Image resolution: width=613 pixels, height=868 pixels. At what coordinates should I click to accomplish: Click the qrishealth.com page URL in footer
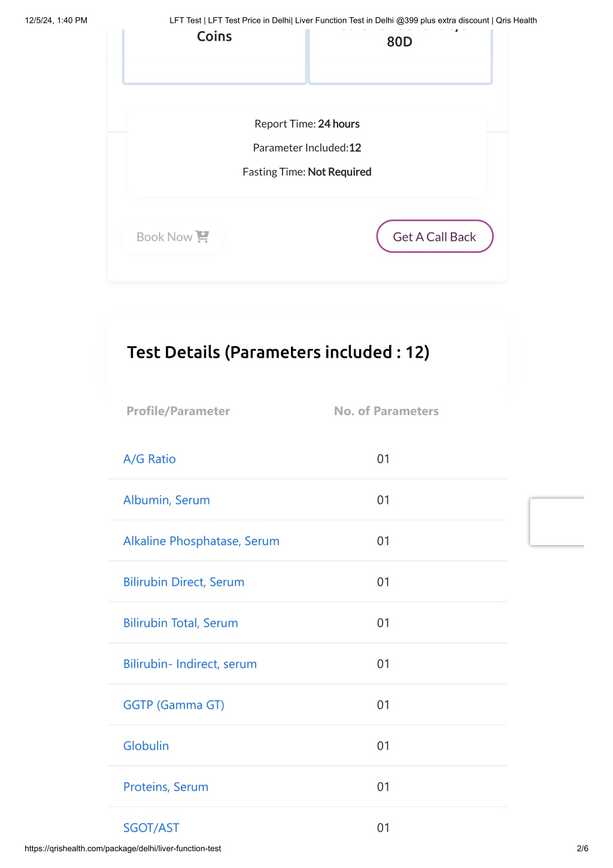(x=123, y=848)
